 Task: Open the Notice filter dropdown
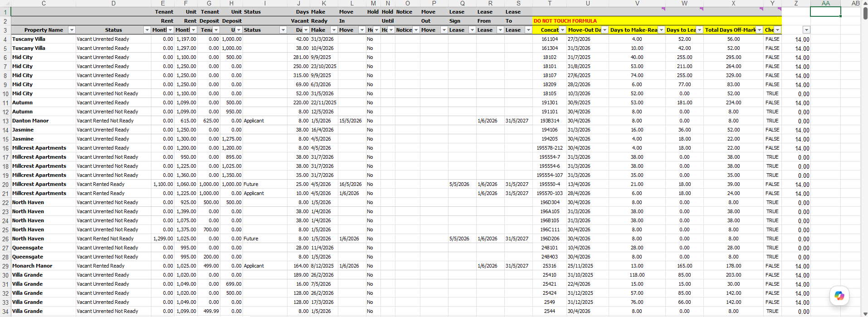tap(416, 30)
